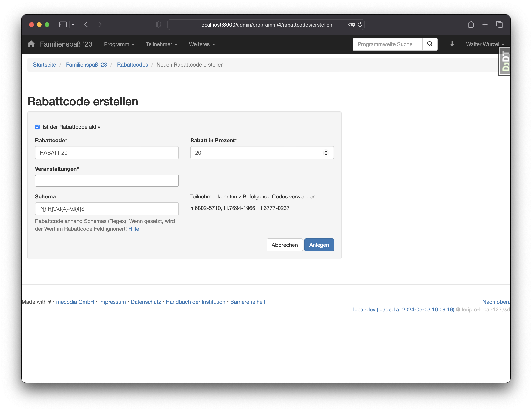The width and height of the screenshot is (532, 411).
Task: Toggle the Safari sidebar icon
Action: tap(63, 24)
